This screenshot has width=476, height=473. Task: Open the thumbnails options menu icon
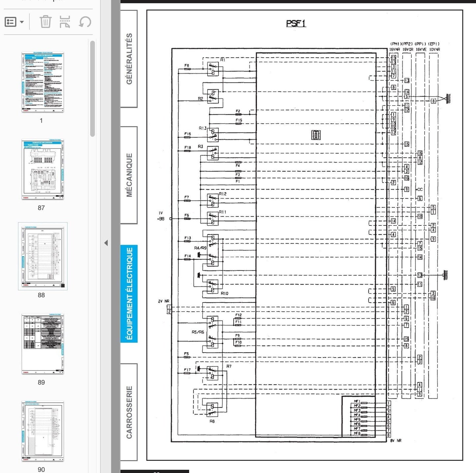[11, 22]
